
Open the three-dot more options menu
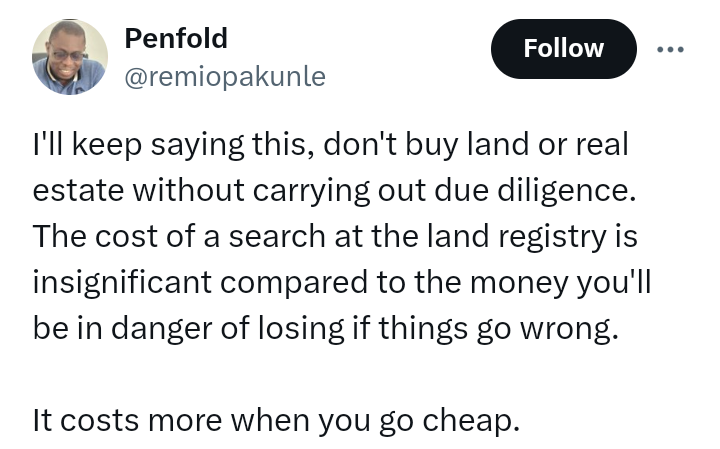coord(670,49)
